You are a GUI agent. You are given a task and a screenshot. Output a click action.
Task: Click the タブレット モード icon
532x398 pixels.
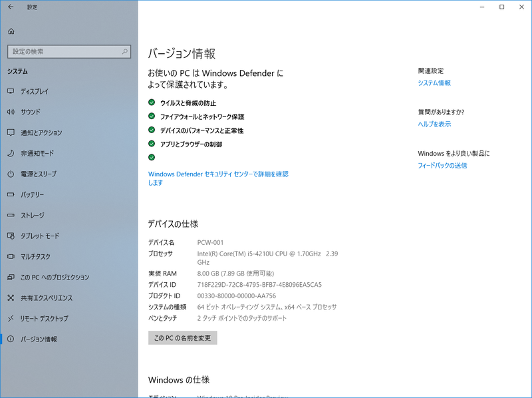(11, 236)
